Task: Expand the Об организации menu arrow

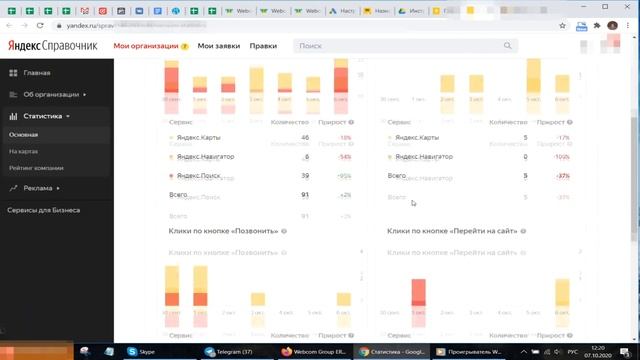Action: point(84,95)
